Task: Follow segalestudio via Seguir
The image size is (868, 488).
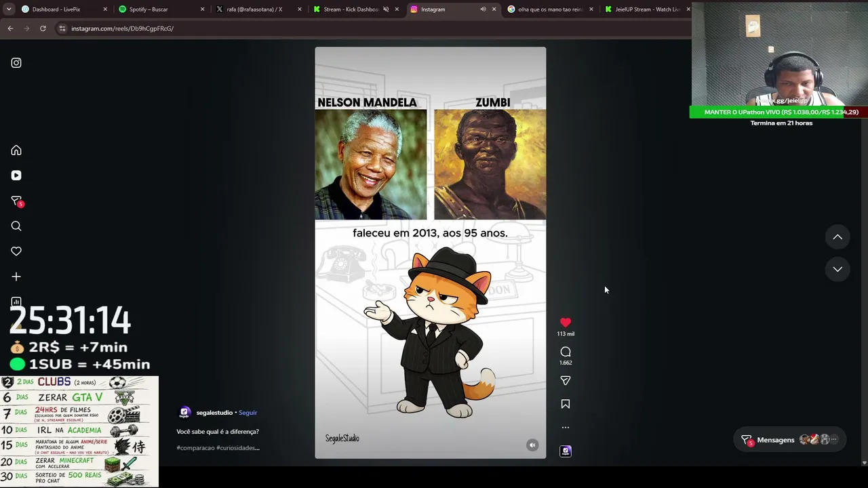Action: tap(248, 413)
